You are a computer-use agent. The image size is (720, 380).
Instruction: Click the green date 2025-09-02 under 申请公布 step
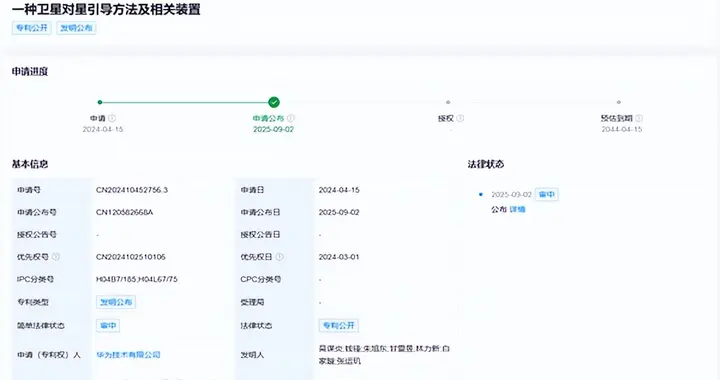273,129
